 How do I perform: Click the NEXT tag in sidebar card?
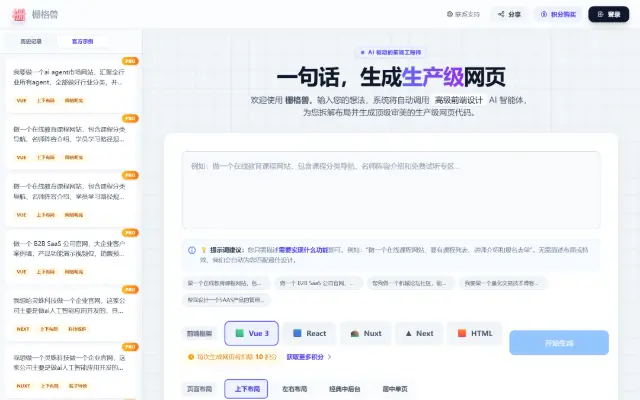coord(23,329)
